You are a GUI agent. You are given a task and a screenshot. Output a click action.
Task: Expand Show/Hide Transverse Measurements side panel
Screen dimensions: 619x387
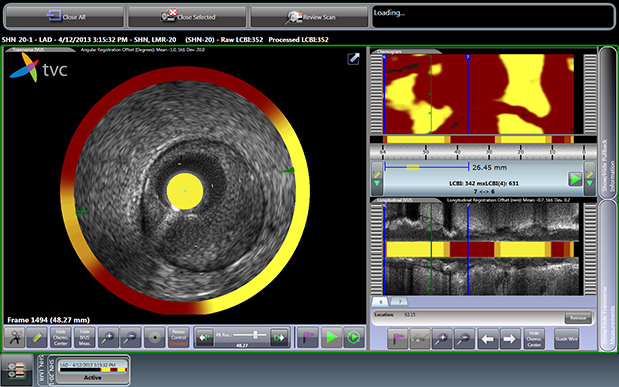tap(607, 276)
